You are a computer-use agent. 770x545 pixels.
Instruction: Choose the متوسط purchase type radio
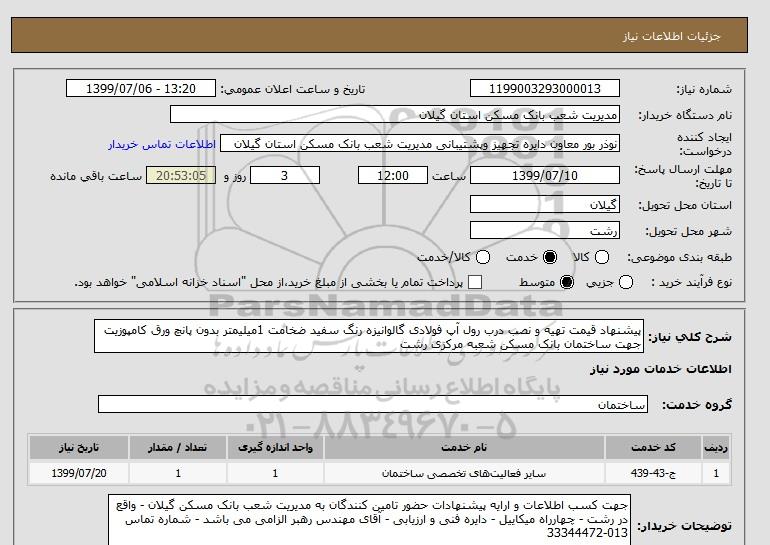pos(567,282)
